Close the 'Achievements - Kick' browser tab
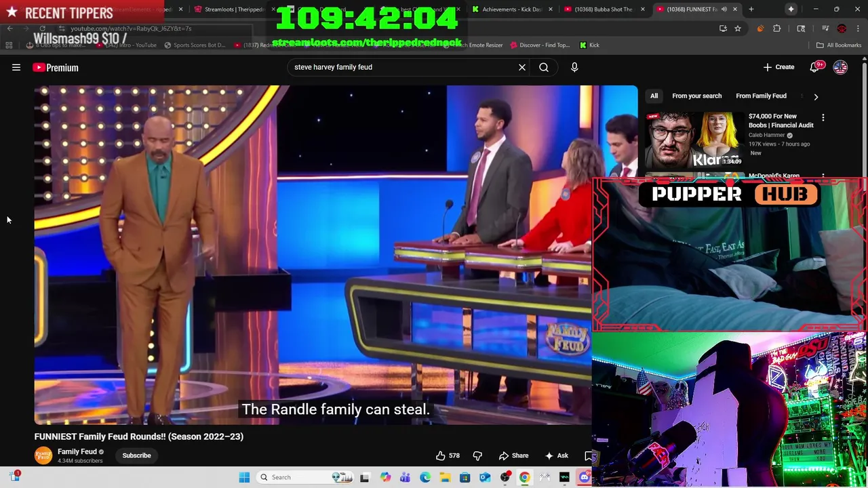This screenshot has height=488, width=868. click(x=550, y=9)
